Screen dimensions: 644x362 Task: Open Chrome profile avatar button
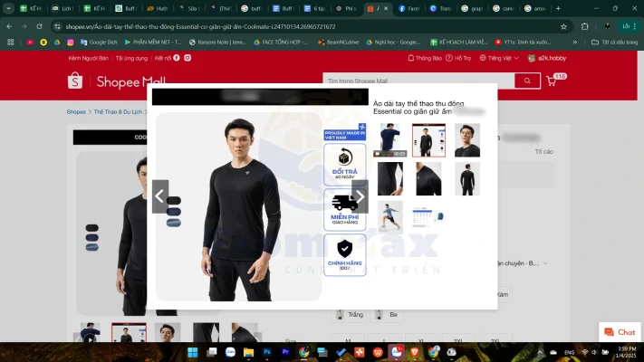point(608,26)
